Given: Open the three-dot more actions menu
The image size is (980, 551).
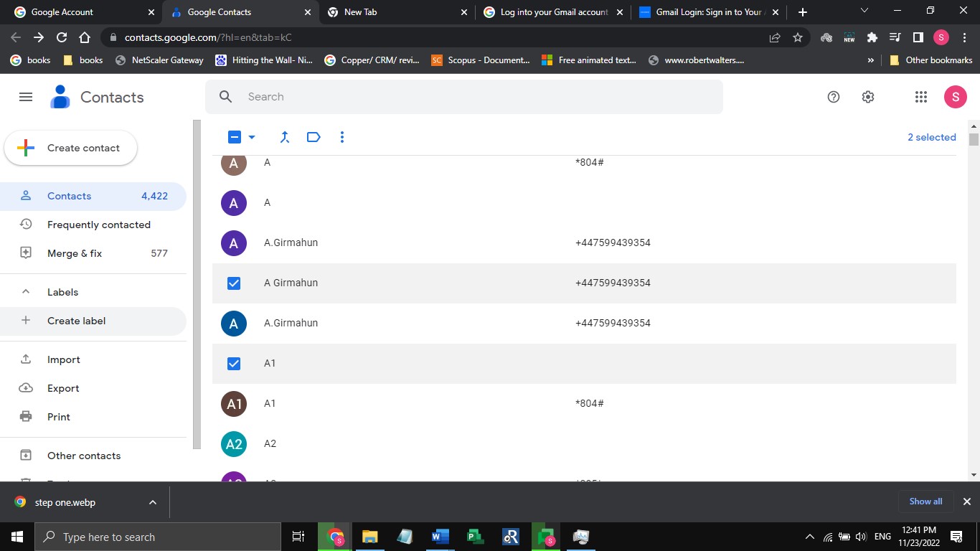Looking at the screenshot, I should [342, 137].
